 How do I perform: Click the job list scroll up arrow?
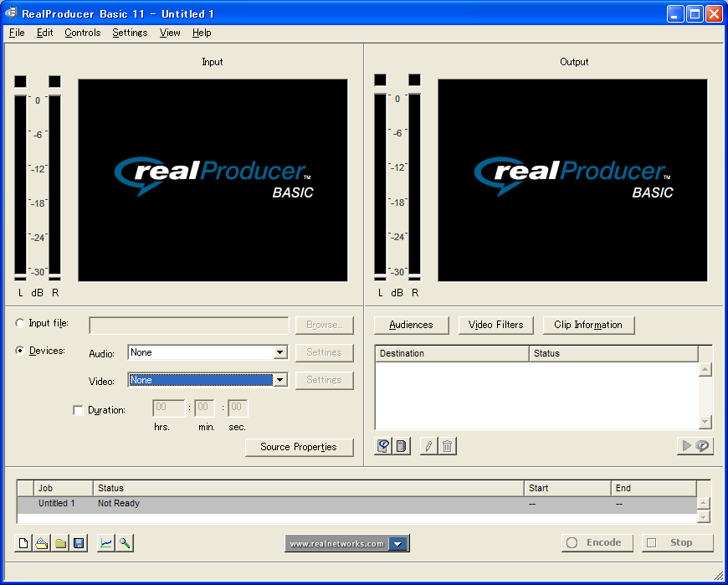(x=704, y=503)
